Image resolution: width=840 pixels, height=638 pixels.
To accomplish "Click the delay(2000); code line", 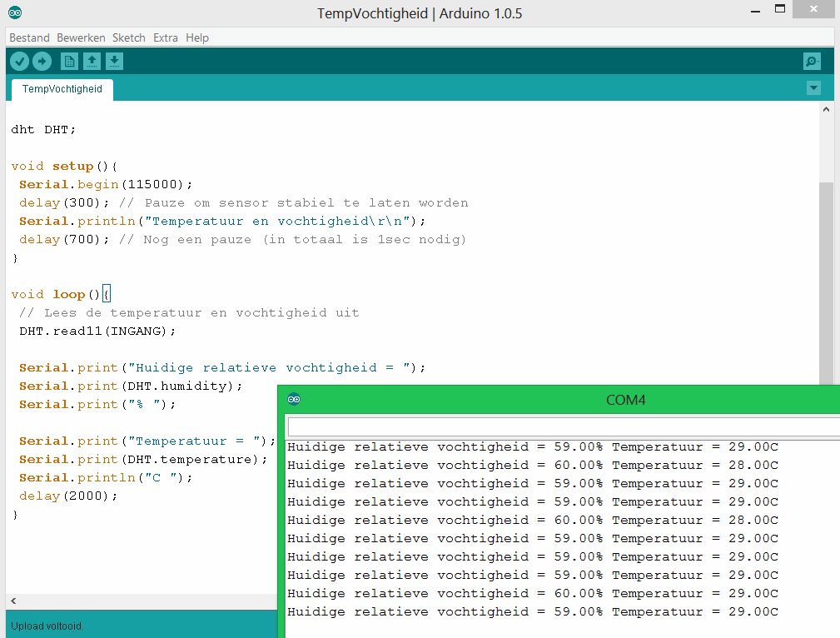I will [x=68, y=496].
